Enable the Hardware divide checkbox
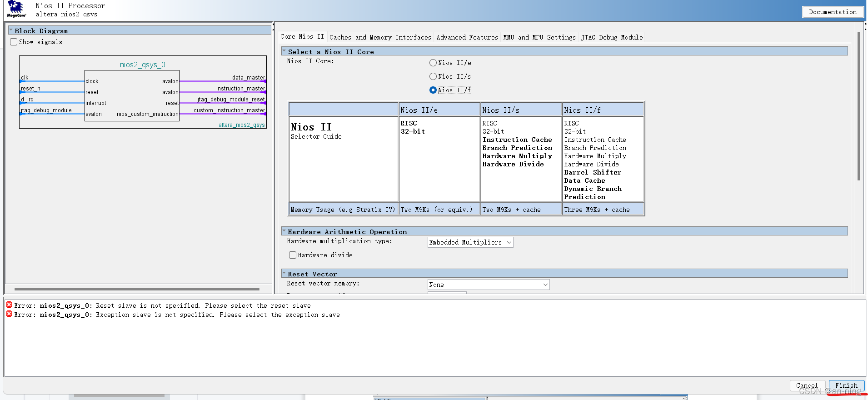 [293, 255]
